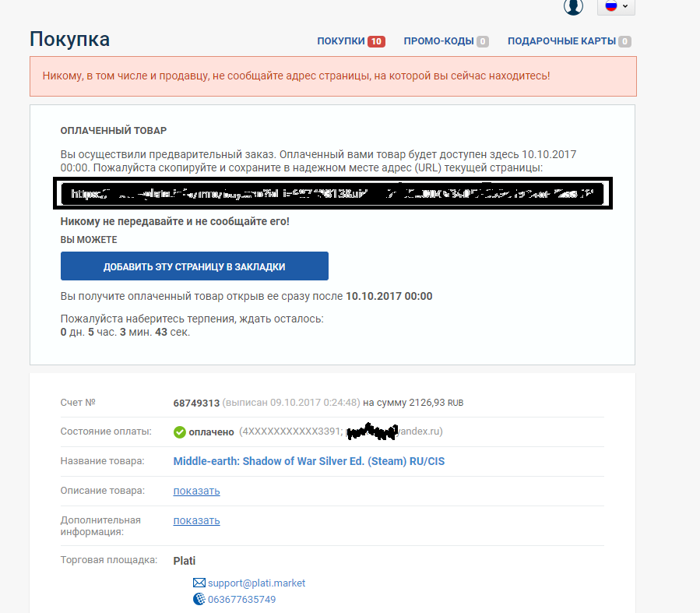Screen dimensions: 700x613
Task: Click the Plati marketplace name
Action: click(185, 561)
